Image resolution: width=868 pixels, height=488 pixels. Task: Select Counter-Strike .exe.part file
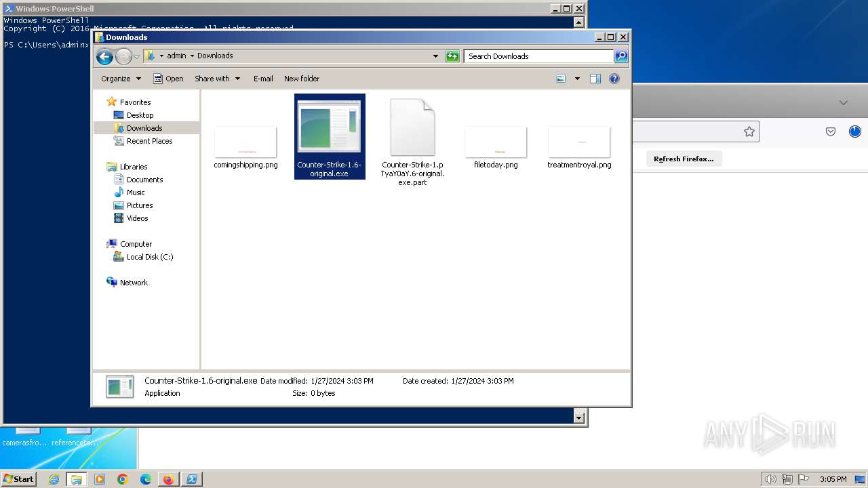tap(412, 142)
